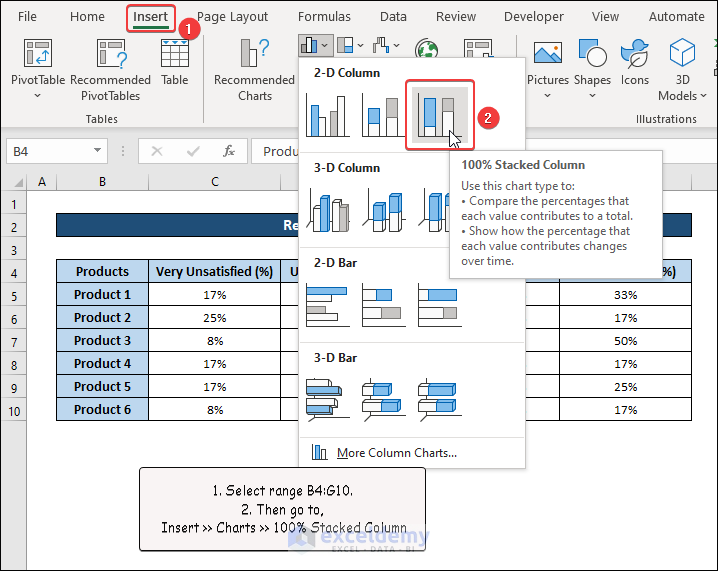
Task: Select the 50% cell in row 7
Action: click(x=626, y=341)
